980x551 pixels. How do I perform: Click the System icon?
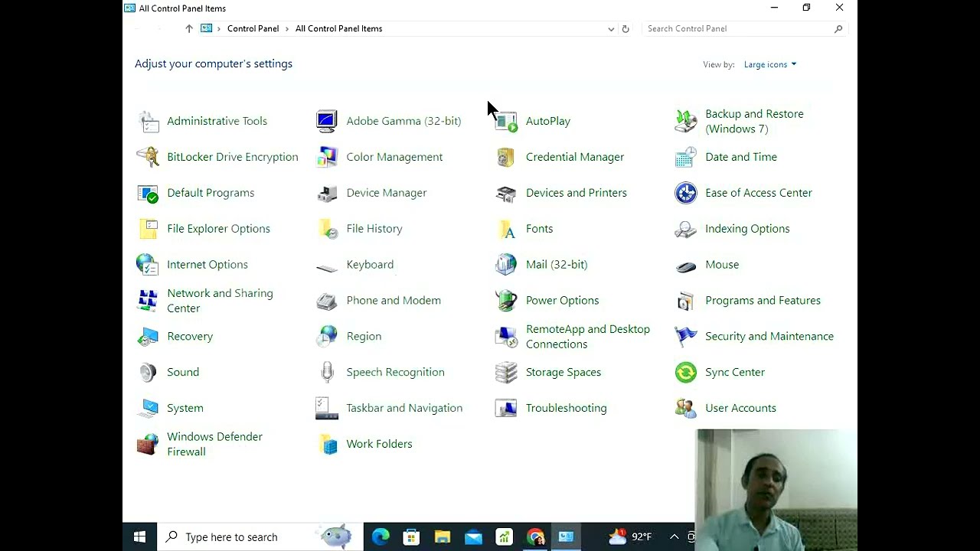tap(148, 409)
